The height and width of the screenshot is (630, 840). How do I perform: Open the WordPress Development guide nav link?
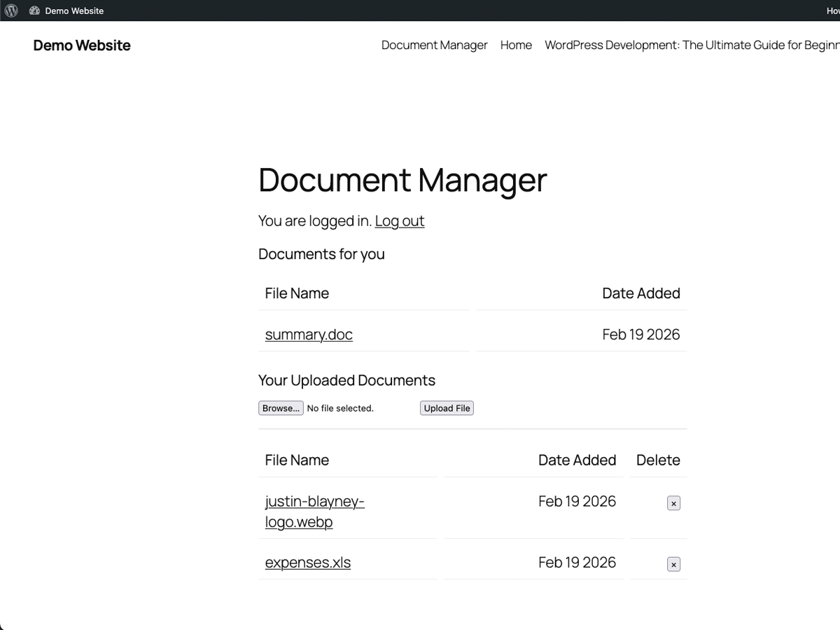click(x=692, y=45)
